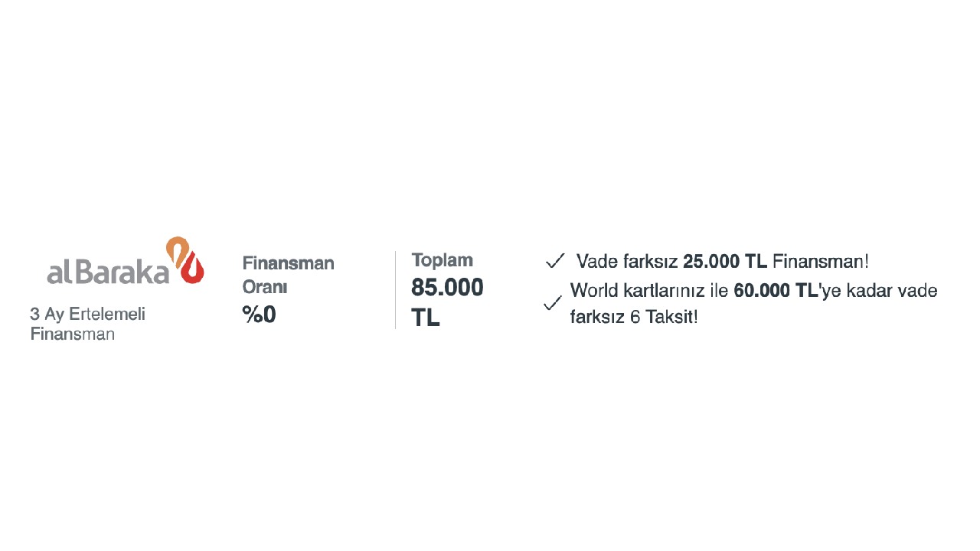Click the bold "60.000 TL" amount
The image size is (980, 551).
coord(775,291)
